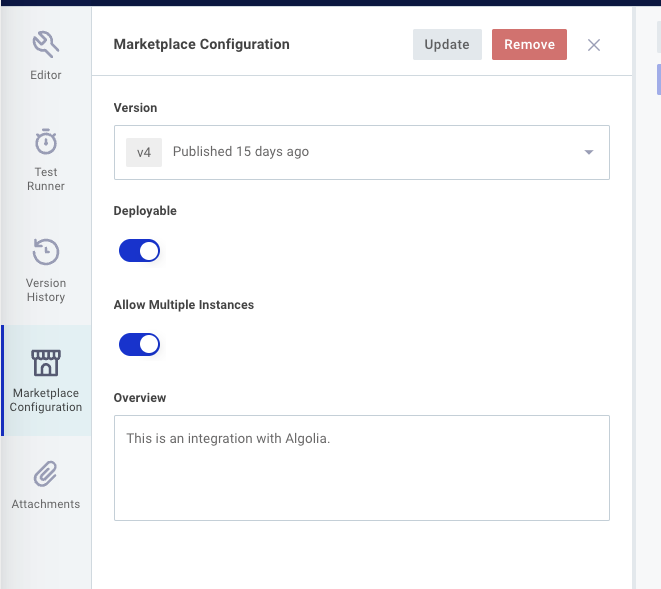Click the red Remove button
The image size is (661, 589).
(x=529, y=44)
